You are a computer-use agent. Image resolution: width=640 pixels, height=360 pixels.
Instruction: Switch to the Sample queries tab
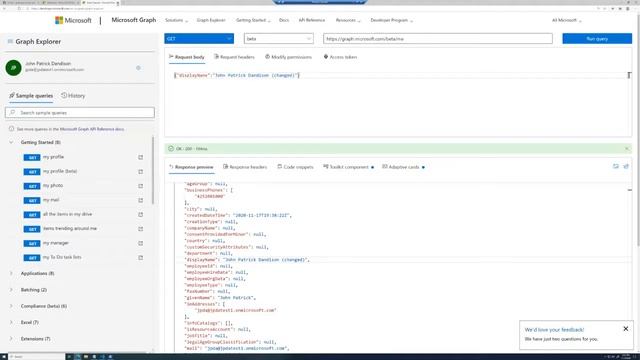[x=31, y=96]
